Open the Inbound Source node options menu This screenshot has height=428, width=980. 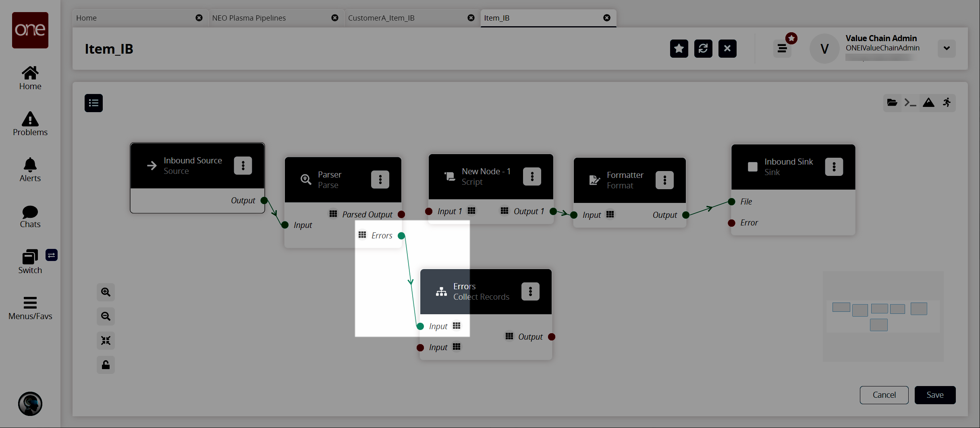click(x=243, y=165)
